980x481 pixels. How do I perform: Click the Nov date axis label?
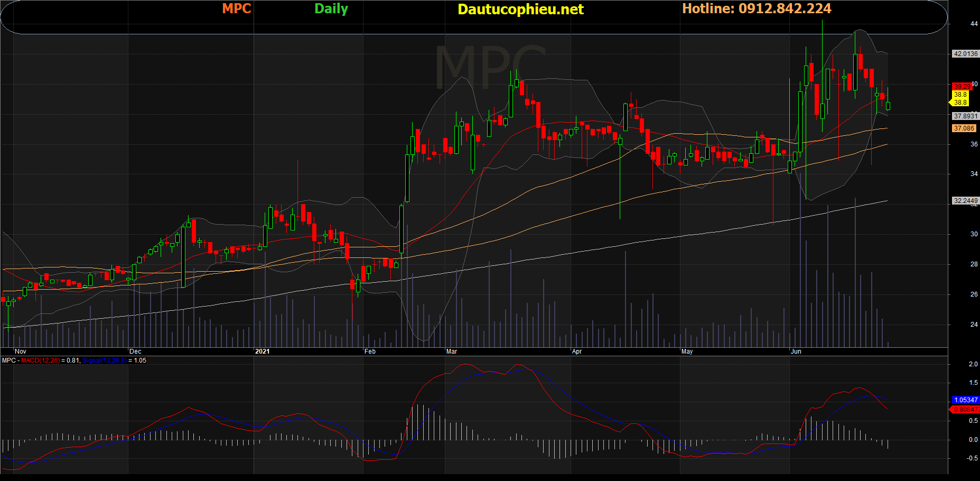tap(21, 351)
